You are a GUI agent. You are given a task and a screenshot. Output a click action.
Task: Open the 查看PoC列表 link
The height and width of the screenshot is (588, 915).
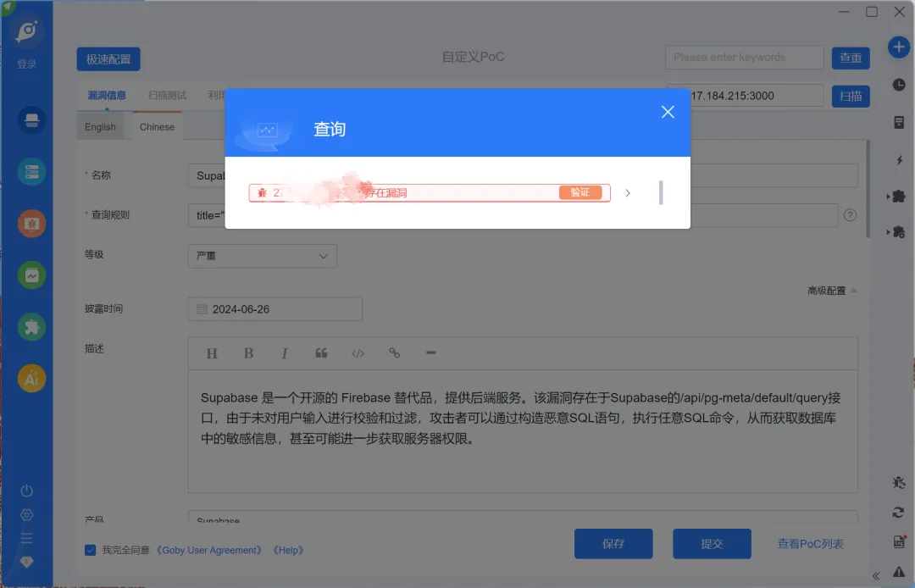click(810, 544)
